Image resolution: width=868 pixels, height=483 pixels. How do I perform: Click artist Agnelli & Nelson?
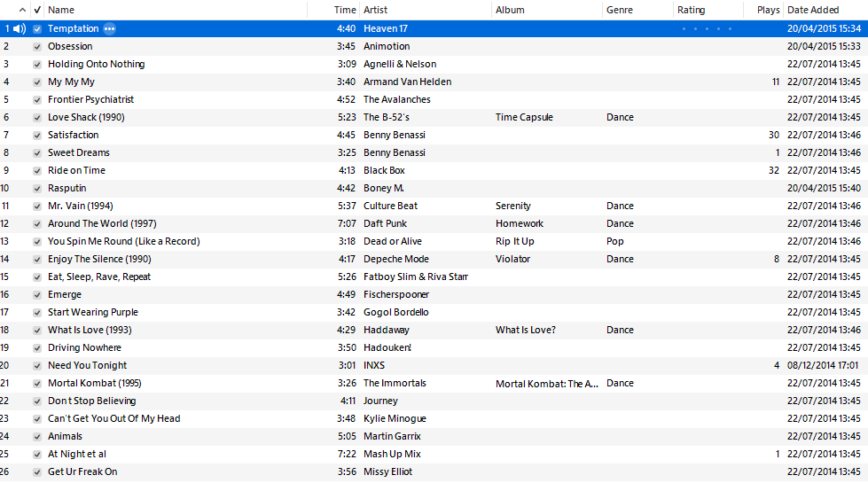point(400,64)
